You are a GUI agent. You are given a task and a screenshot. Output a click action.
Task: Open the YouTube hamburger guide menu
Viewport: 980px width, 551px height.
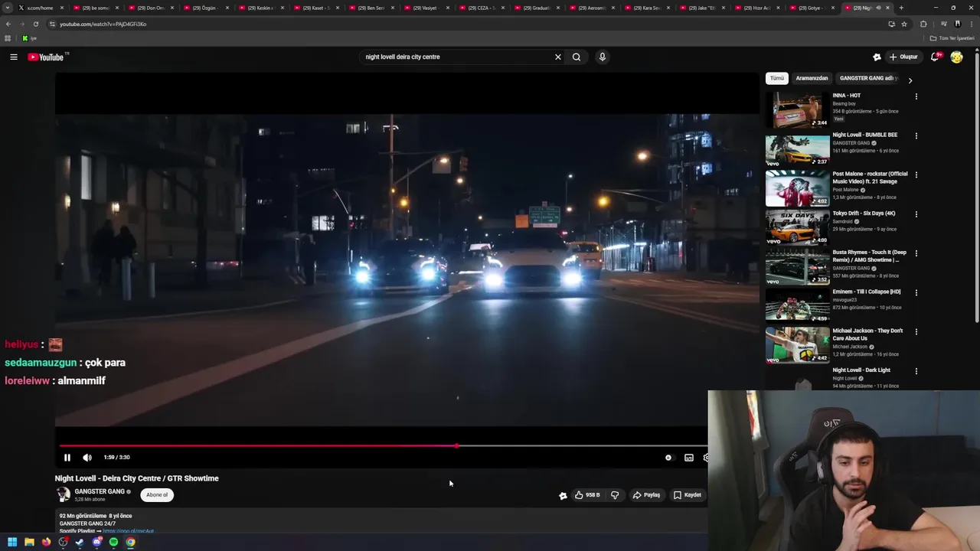14,57
